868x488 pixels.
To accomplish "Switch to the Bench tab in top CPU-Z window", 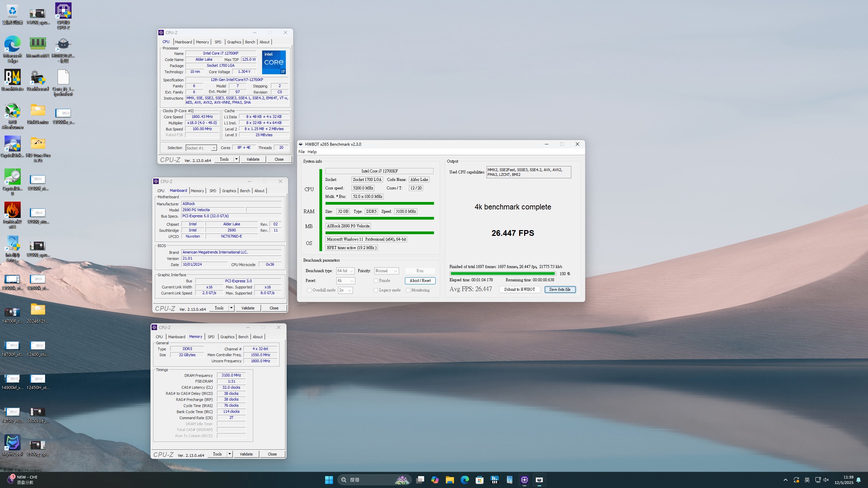I will pyautogui.click(x=250, y=42).
